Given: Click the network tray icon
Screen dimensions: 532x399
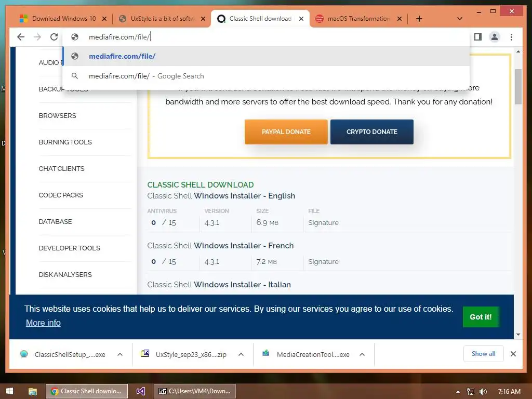Looking at the screenshot, I should click(x=470, y=392).
